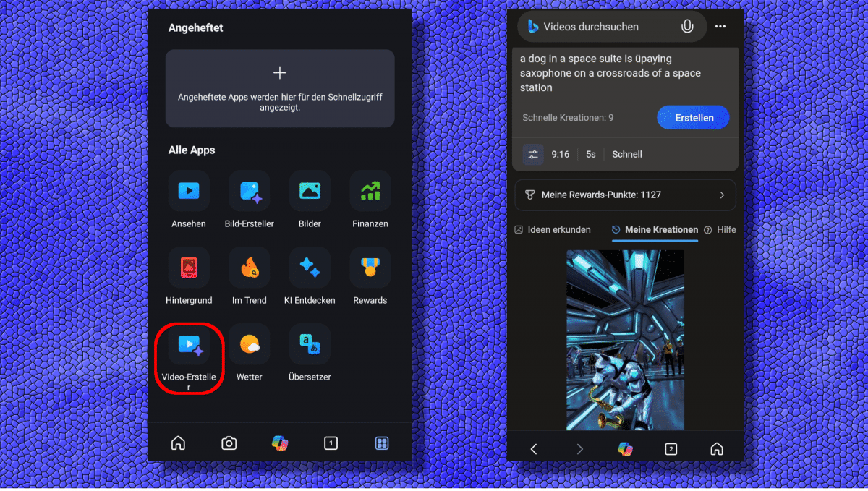The width and height of the screenshot is (868, 491).
Task: Open the three-dot more options menu
Action: point(720,27)
